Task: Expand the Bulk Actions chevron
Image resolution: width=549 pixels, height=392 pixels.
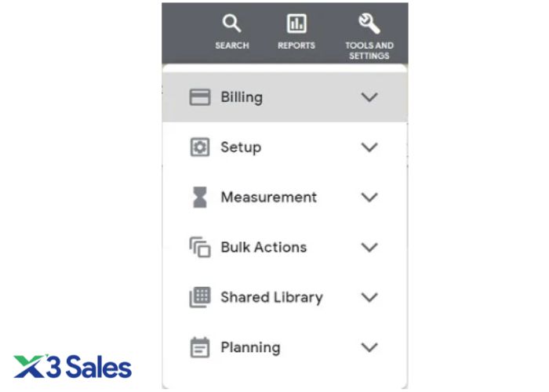Action: pos(369,248)
